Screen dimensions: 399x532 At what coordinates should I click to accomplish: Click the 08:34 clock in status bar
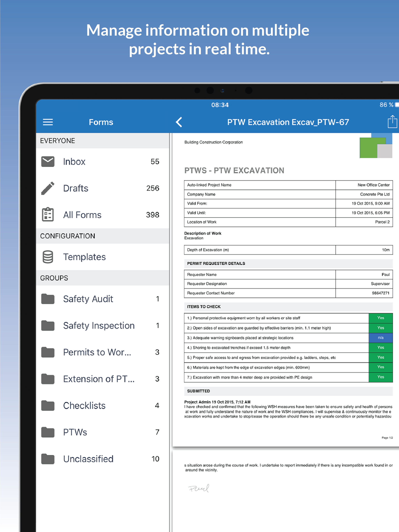(220, 105)
